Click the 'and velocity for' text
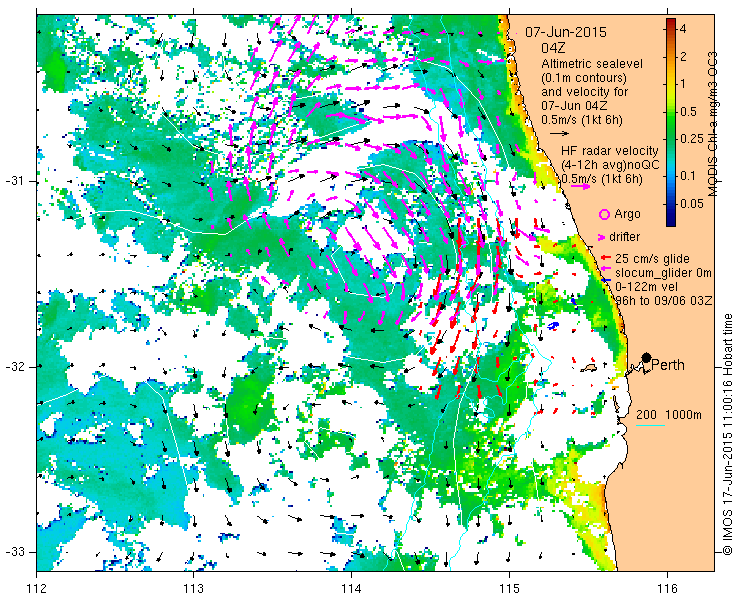The width and height of the screenshot is (740, 600). point(585,91)
